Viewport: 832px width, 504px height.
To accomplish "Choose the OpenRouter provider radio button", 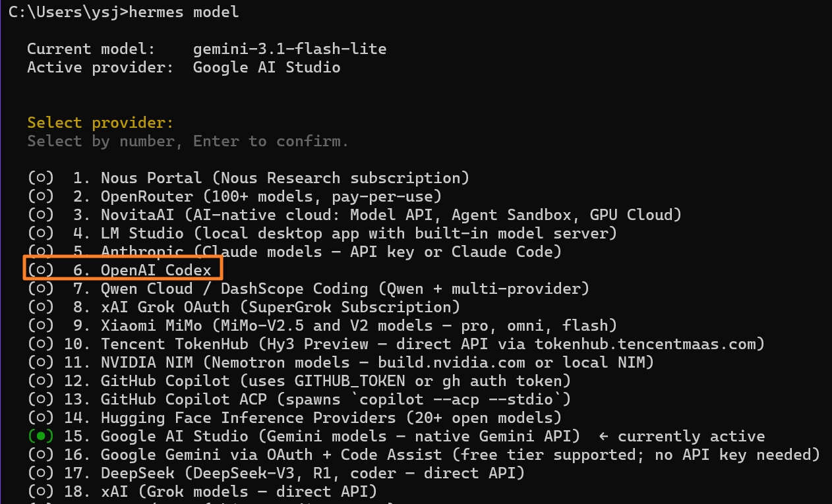I will 234,196.
